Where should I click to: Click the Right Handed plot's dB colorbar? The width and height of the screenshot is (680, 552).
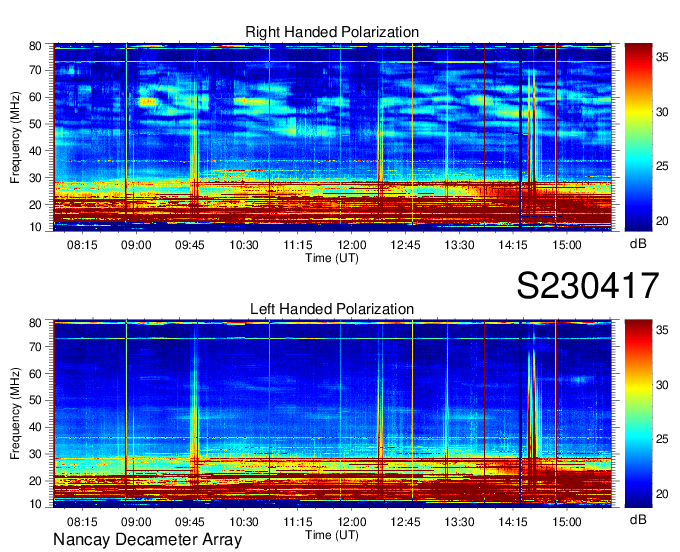638,137
